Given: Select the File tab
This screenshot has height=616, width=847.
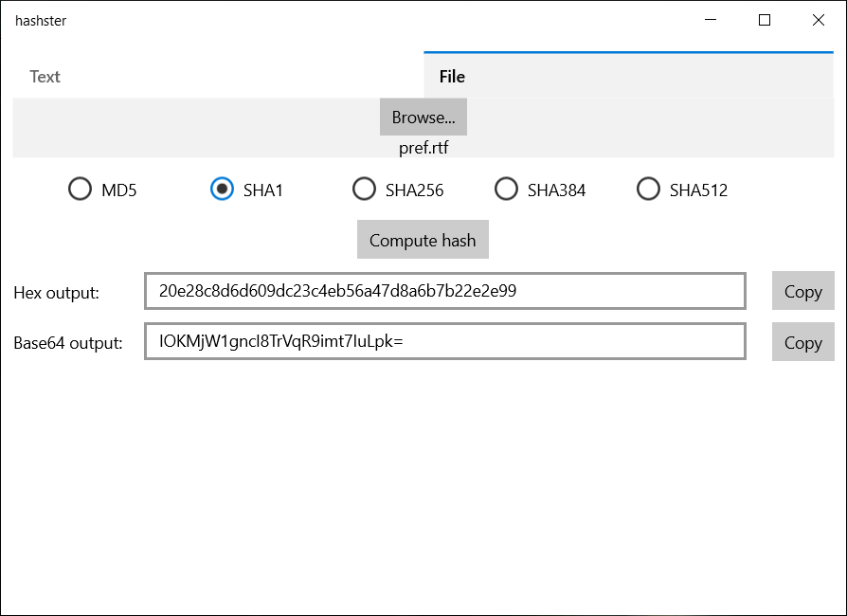Looking at the screenshot, I should pos(452,77).
